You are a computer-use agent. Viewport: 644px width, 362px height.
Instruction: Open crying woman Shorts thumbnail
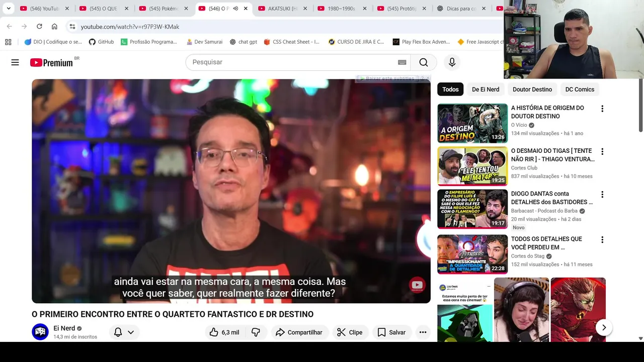[x=521, y=310]
